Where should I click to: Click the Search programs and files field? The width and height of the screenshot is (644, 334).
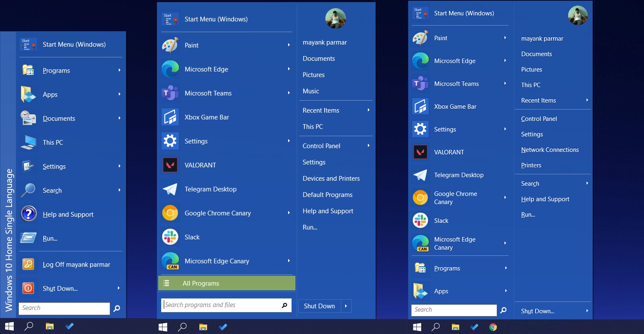click(219, 305)
